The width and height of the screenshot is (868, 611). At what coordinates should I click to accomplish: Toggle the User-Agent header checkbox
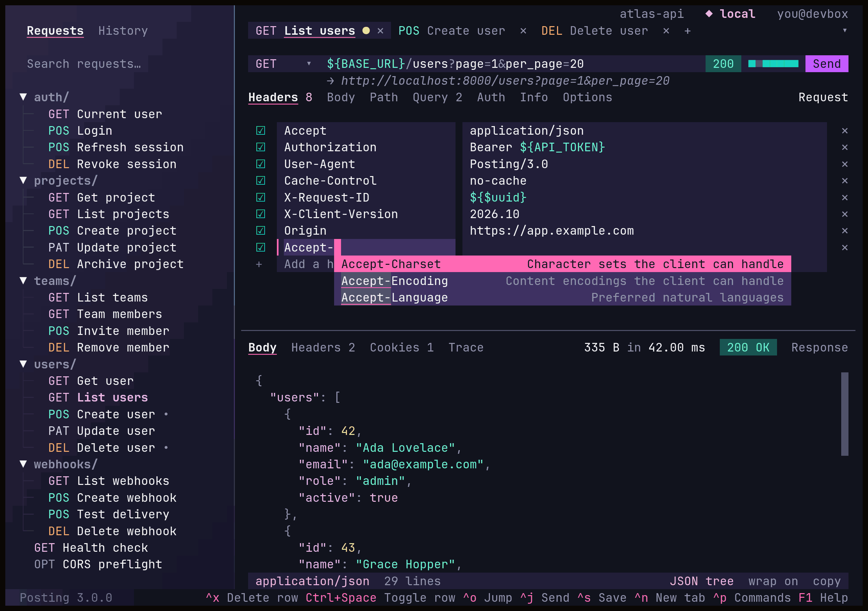(260, 164)
